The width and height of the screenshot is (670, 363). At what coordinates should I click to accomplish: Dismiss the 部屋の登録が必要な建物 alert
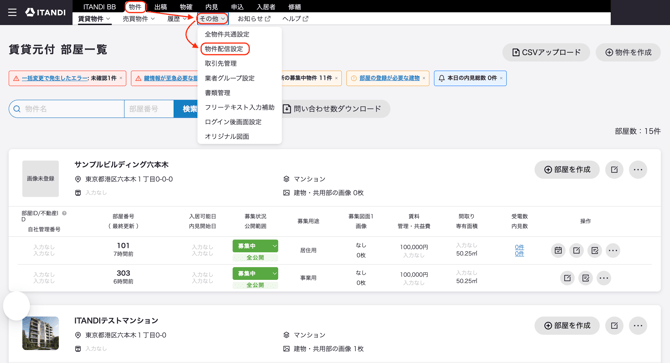(x=424, y=78)
